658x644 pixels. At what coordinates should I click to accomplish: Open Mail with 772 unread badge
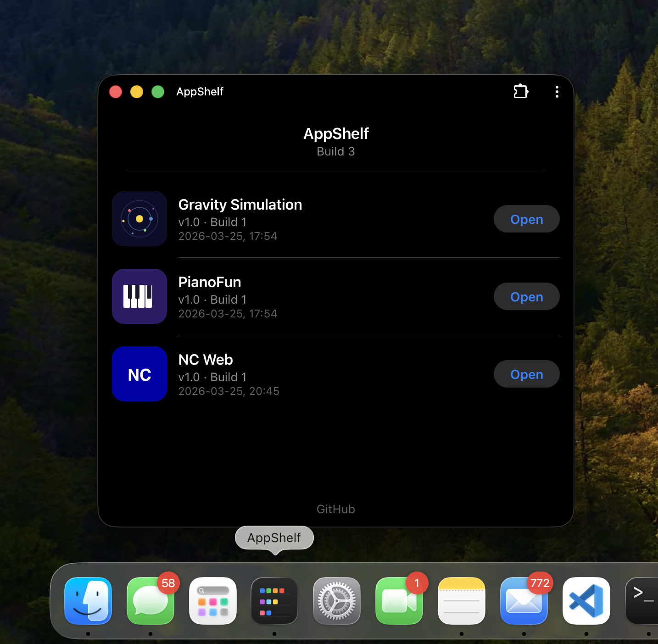[x=524, y=601]
